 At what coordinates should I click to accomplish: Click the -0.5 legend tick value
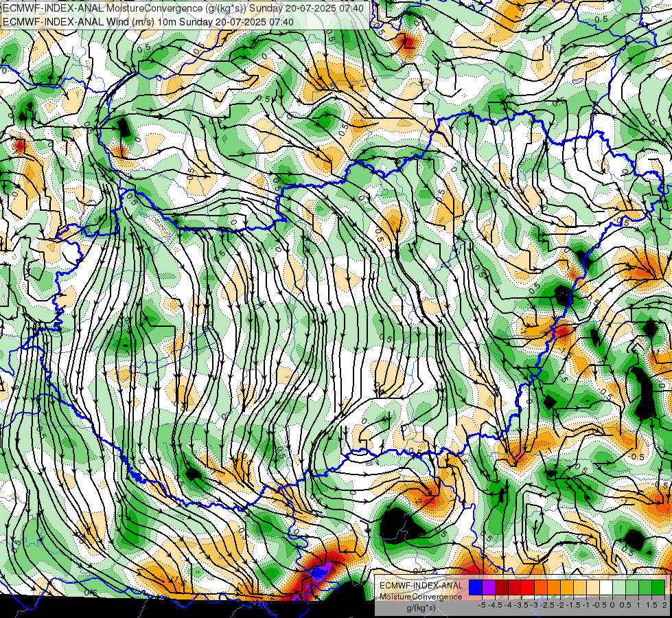tap(599, 605)
